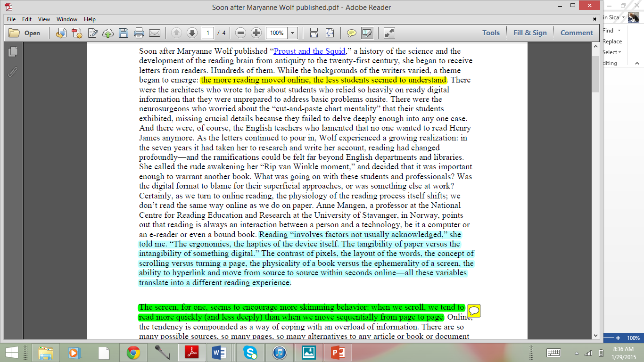This screenshot has width=644, height=362.
Task: Follow the "Proust and the Squid" link
Action: pyautogui.click(x=310, y=51)
